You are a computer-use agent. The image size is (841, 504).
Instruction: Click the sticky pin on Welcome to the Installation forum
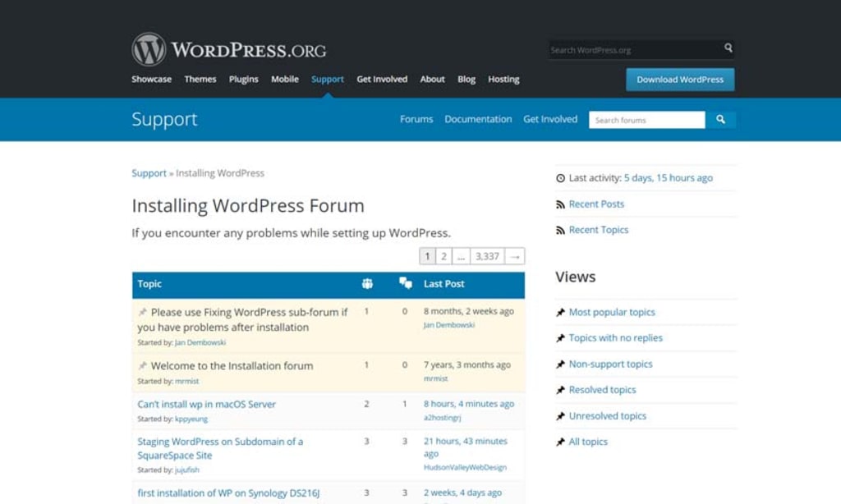pos(143,365)
